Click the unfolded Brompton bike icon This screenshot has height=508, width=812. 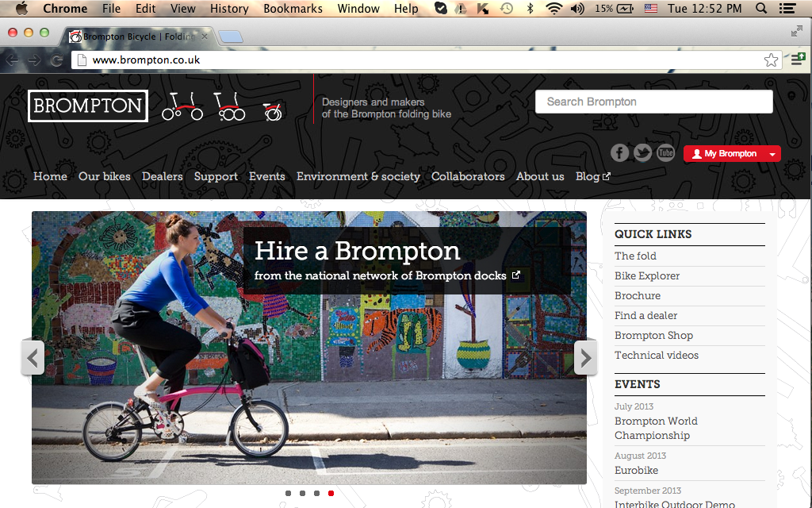point(182,106)
